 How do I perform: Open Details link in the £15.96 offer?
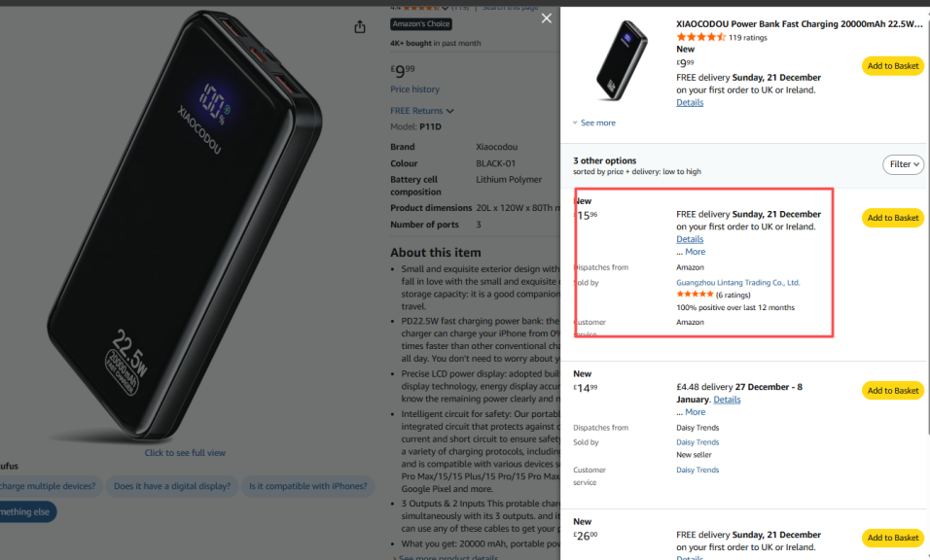[x=690, y=239]
